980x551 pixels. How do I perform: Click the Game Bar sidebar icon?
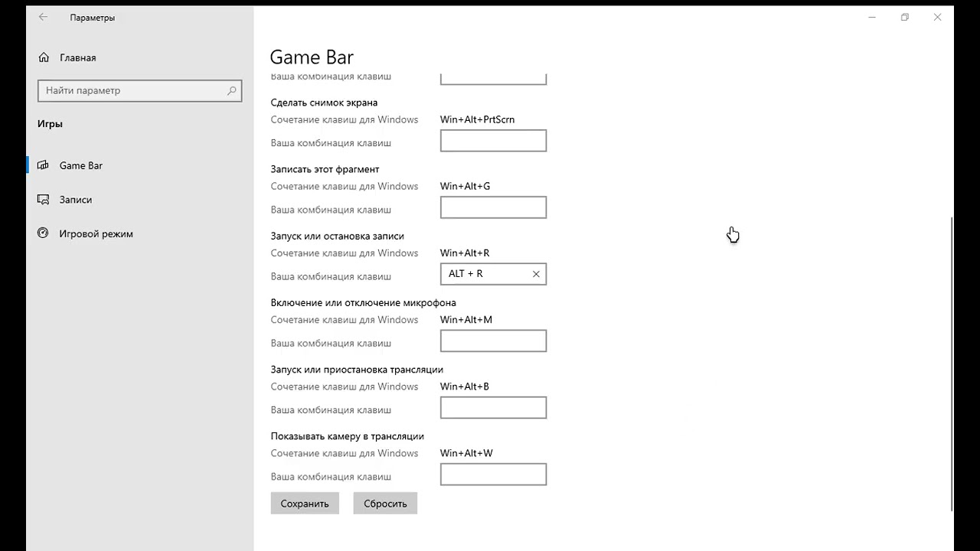(x=44, y=165)
